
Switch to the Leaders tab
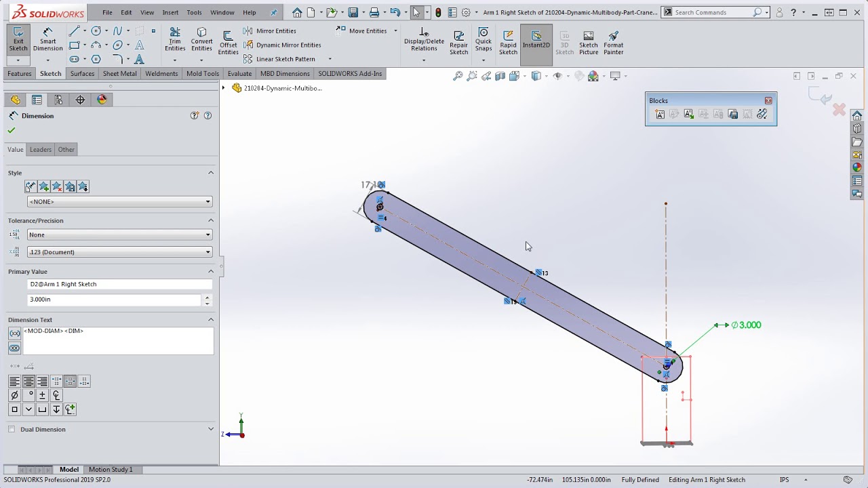point(40,149)
